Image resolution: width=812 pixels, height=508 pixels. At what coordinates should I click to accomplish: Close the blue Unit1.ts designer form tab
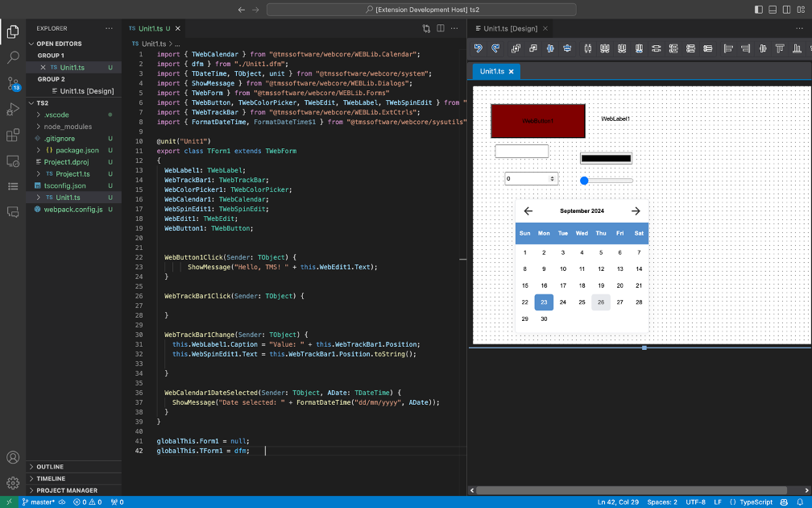511,72
